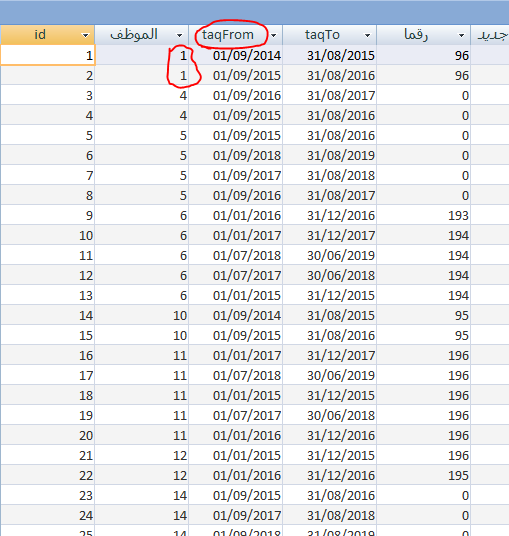Viewport: 509px width, 536px height.
Task: Select taqTo cell in row with id 17
Action: [330, 375]
